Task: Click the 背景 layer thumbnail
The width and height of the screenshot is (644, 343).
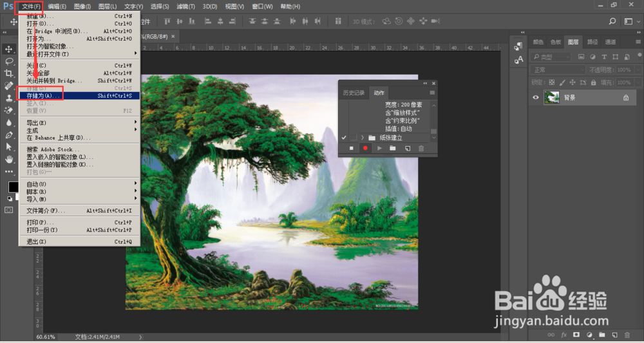Action: point(552,98)
